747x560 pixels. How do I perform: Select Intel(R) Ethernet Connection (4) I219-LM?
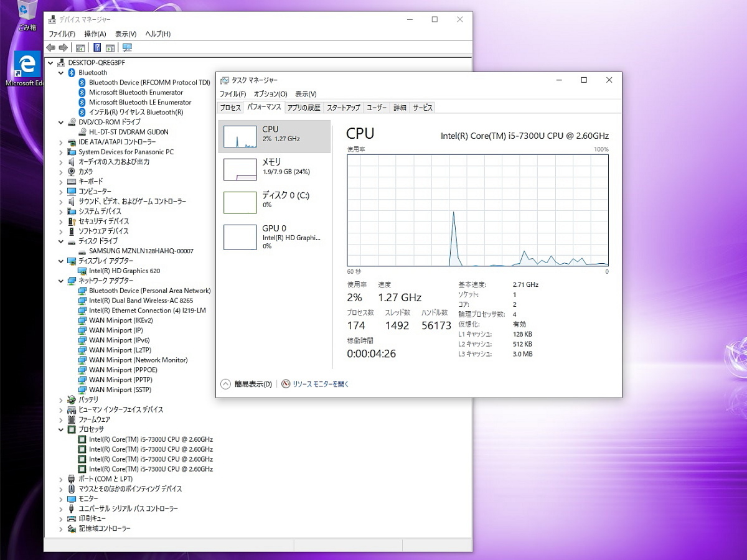[148, 311]
